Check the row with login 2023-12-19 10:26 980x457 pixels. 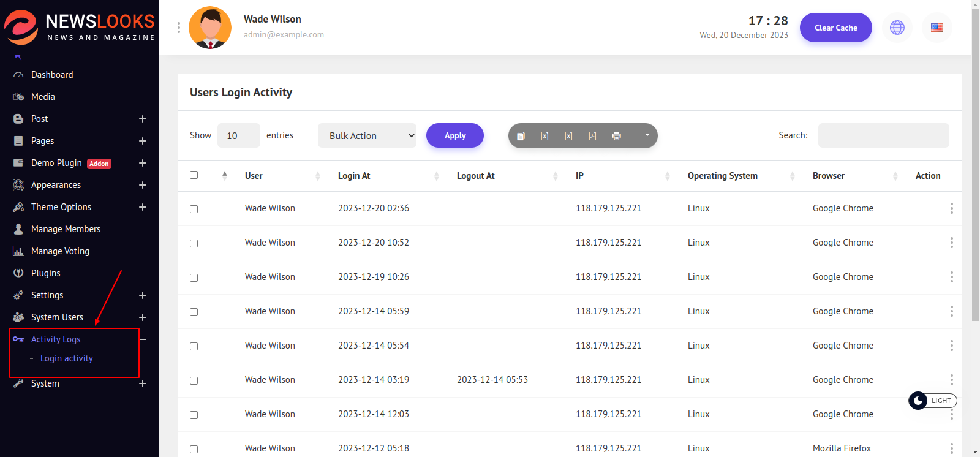click(x=194, y=278)
